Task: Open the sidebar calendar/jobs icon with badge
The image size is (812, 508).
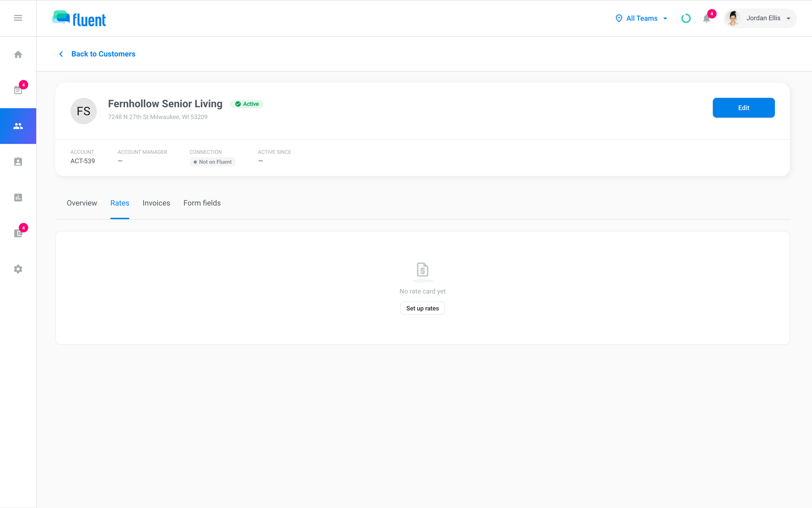Action: [x=18, y=90]
